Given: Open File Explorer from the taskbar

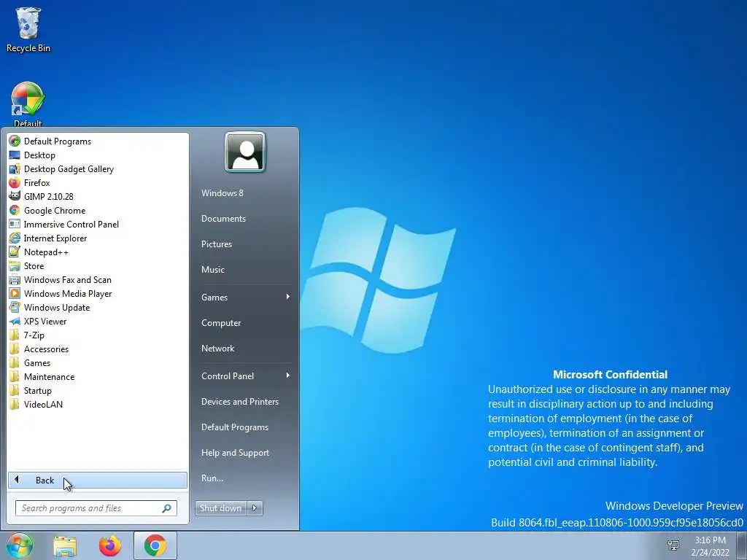Looking at the screenshot, I should [x=65, y=546].
